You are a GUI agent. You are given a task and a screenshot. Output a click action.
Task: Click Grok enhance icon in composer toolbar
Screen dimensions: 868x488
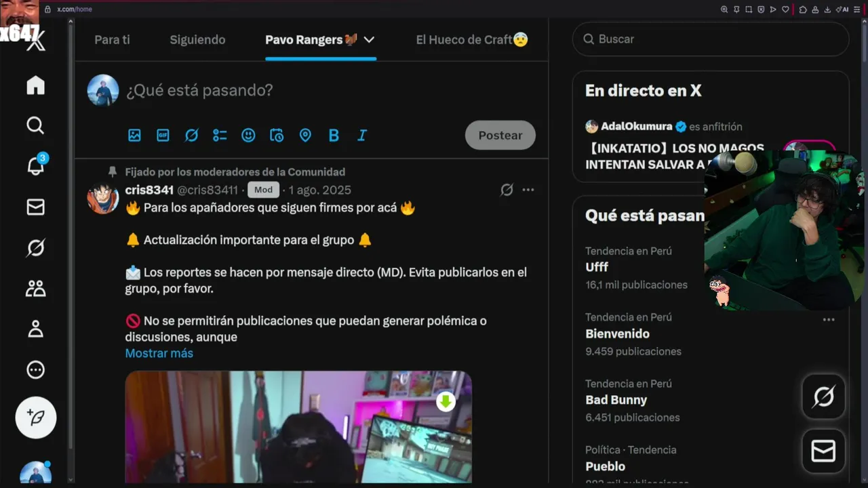191,136
